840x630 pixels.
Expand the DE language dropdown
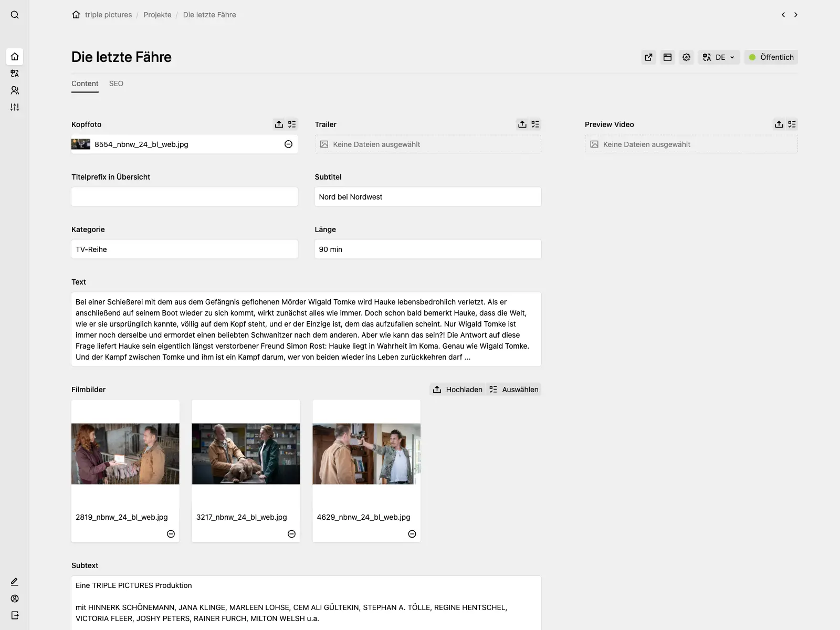point(719,57)
